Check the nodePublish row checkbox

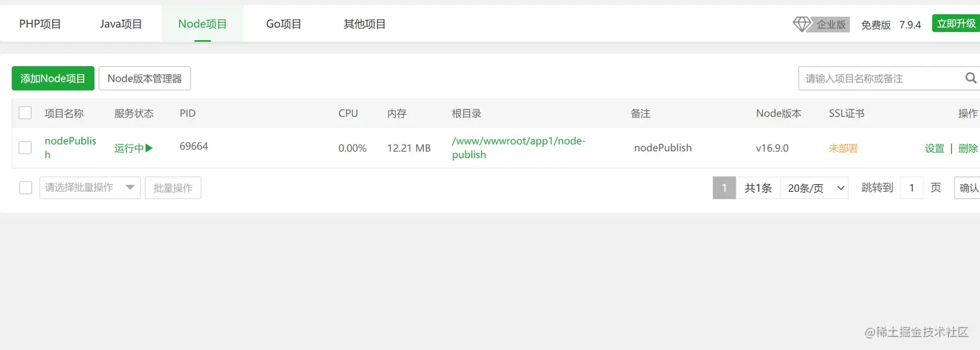click(25, 148)
